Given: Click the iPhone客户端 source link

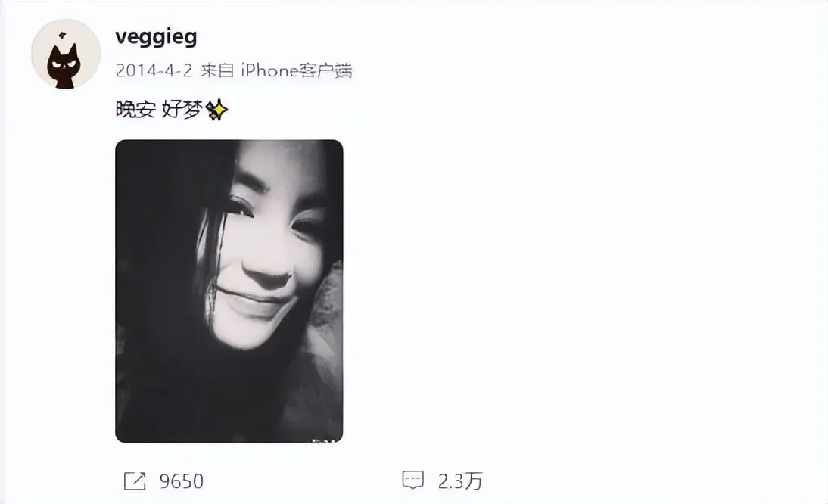Looking at the screenshot, I should 297,70.
